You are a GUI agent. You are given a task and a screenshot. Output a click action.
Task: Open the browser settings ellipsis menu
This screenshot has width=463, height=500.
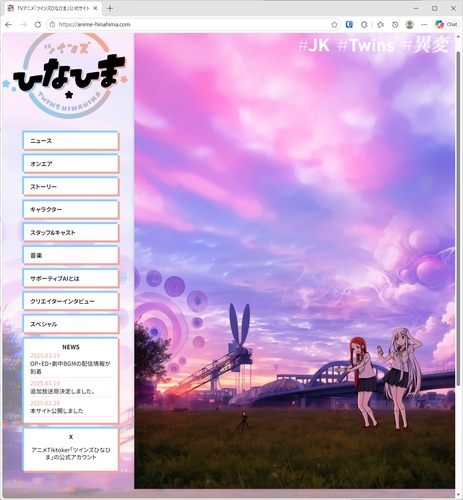(x=424, y=24)
